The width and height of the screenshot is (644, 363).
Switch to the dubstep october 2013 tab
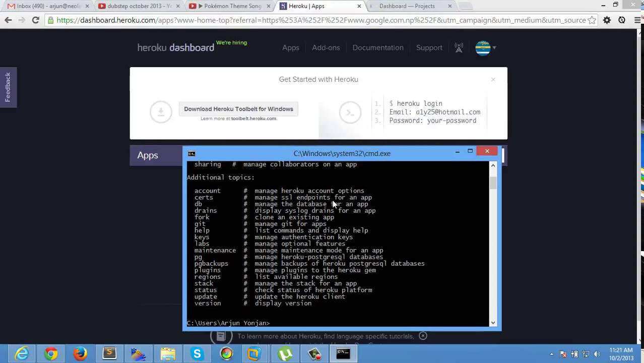[136, 6]
